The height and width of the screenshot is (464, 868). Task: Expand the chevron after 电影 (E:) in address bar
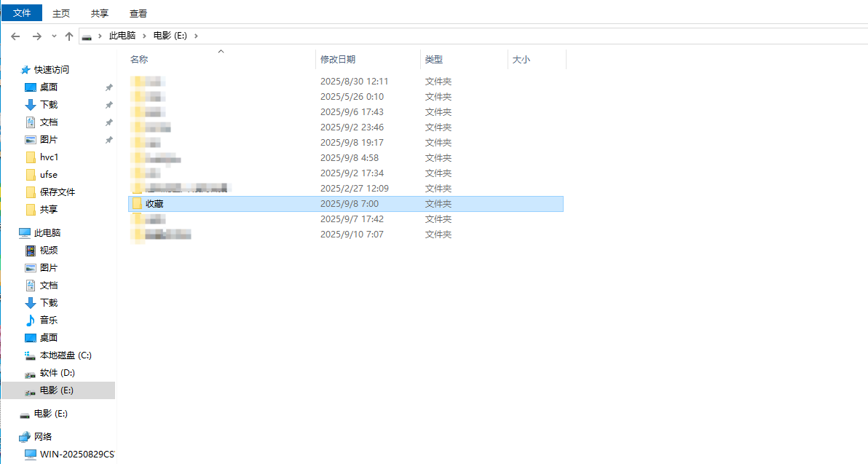(196, 36)
